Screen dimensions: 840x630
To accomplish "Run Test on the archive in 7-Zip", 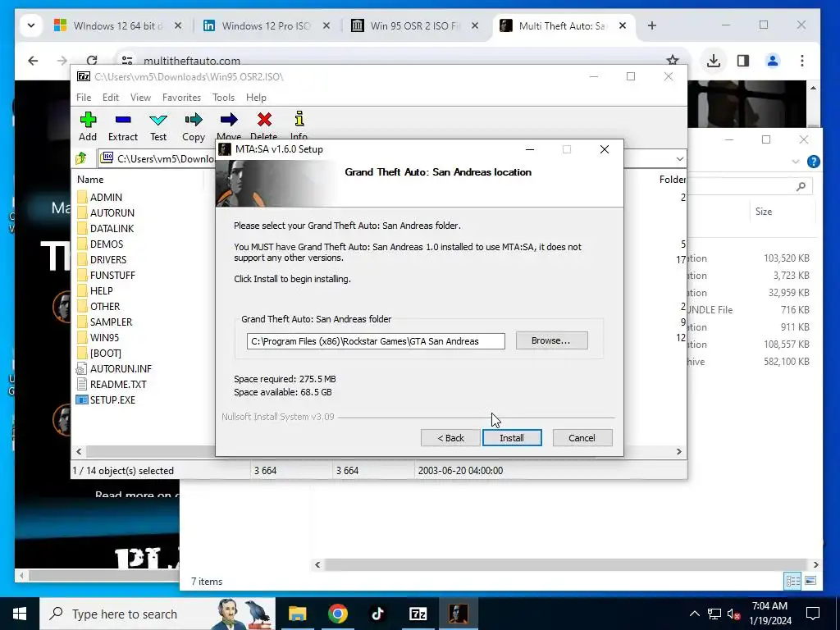I will click(x=158, y=126).
